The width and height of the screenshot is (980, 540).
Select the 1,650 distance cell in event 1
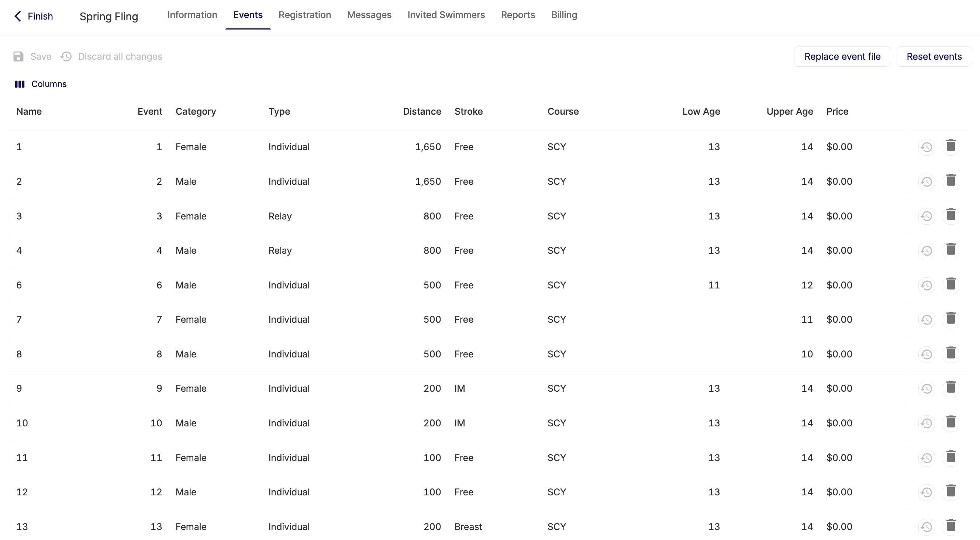coord(428,147)
